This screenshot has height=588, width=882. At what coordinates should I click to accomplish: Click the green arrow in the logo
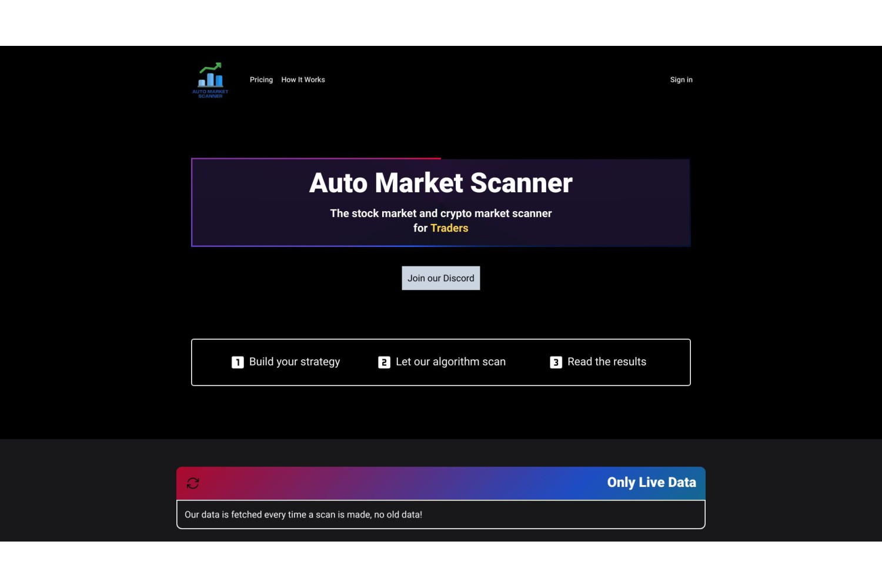211,68
